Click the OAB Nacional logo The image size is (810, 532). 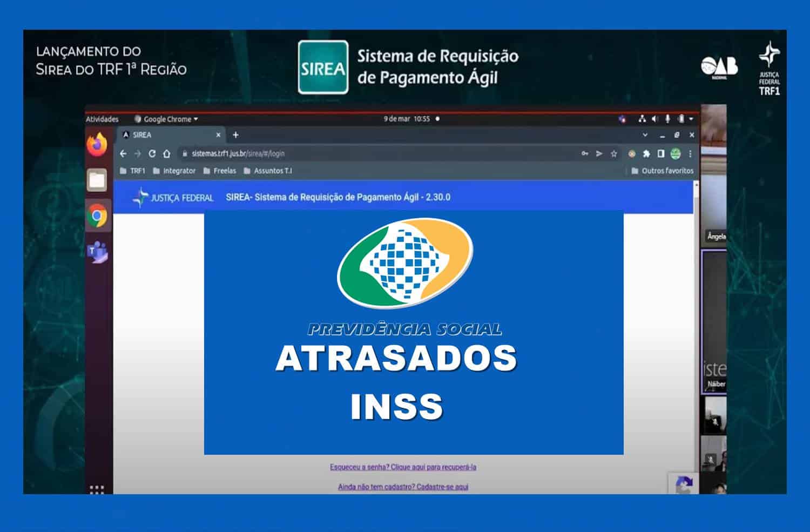click(719, 68)
